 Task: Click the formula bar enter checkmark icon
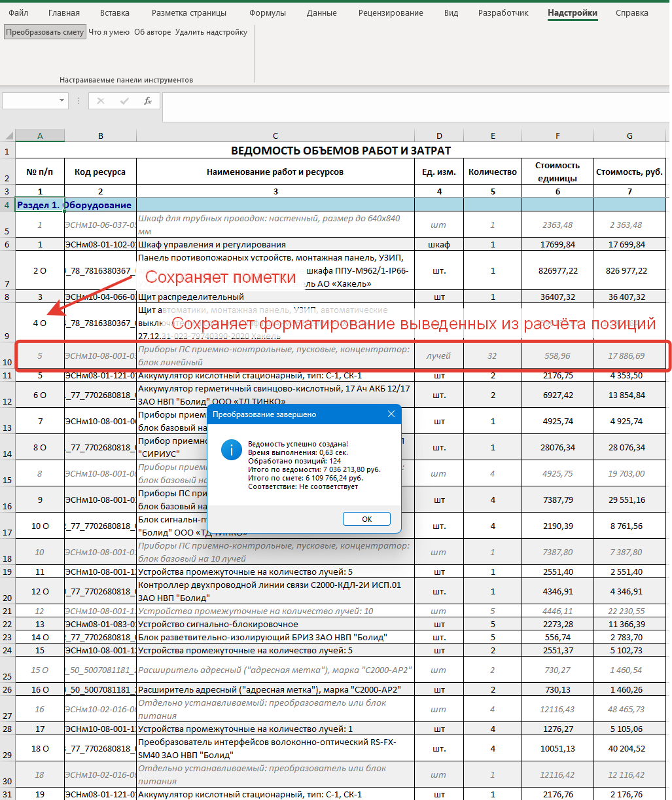point(124,101)
